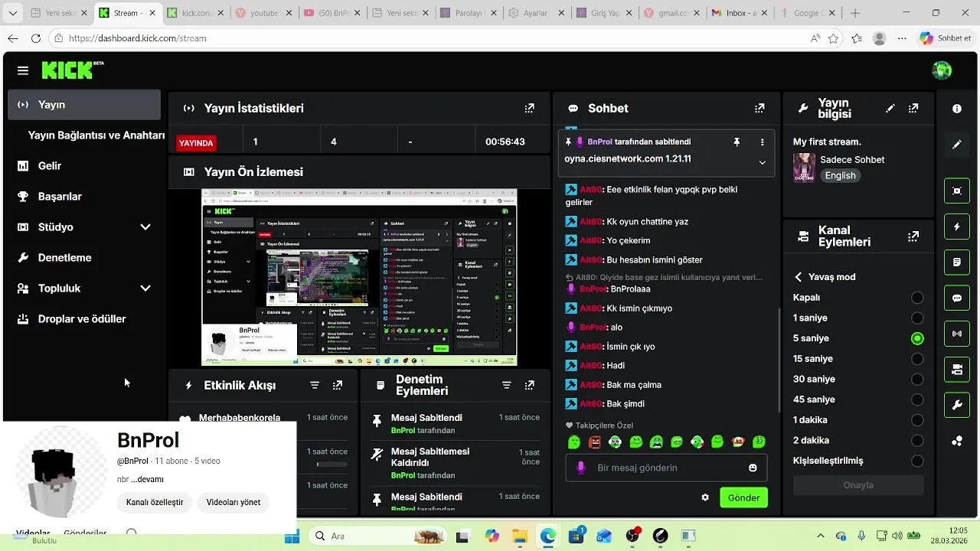This screenshot has width=980, height=551.
Task: Click the green Gönder send button
Action: pyautogui.click(x=743, y=497)
